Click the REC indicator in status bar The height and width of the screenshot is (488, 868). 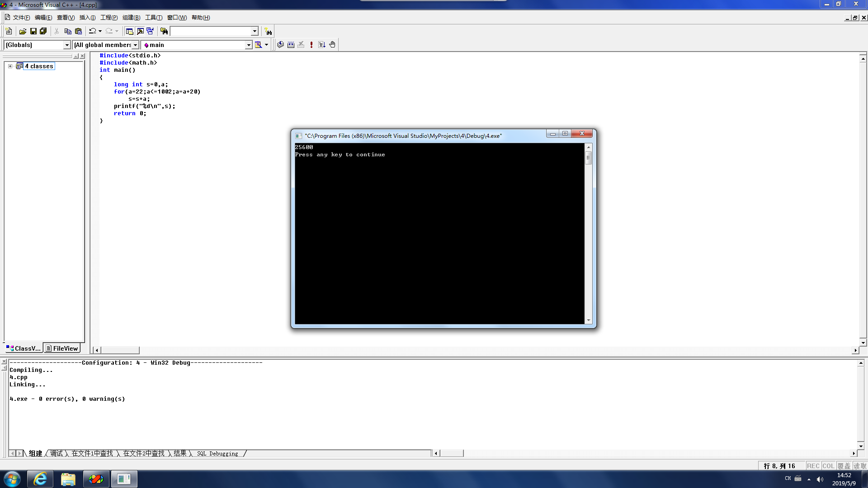click(813, 466)
